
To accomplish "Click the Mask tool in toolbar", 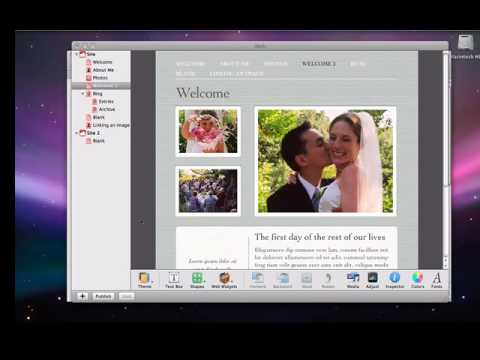I will [307, 280].
